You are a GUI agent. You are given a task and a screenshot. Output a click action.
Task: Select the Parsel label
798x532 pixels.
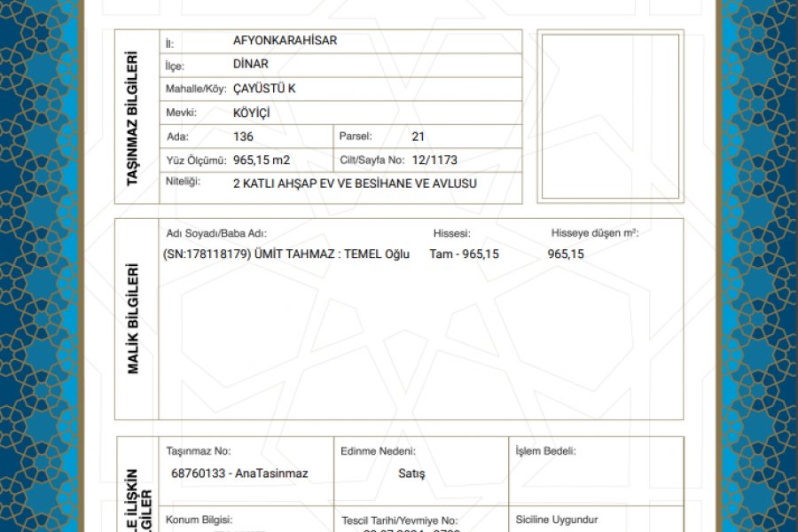click(x=356, y=136)
